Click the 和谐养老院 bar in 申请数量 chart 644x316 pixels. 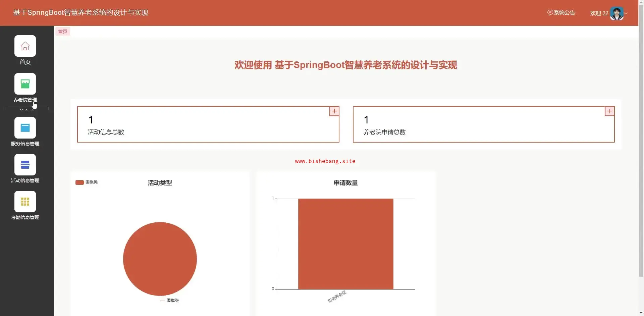[x=346, y=244]
